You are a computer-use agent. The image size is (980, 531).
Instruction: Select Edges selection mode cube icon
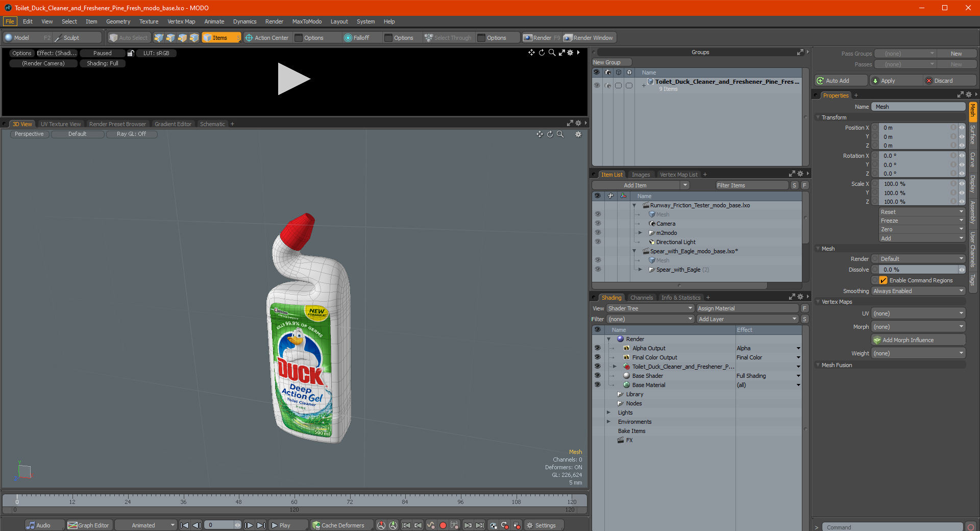[x=170, y=38]
